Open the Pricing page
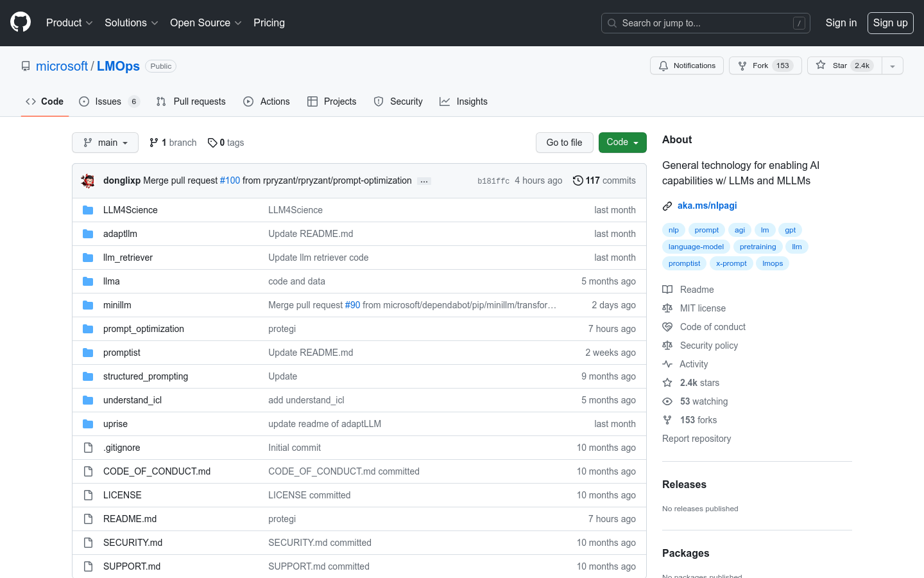The height and width of the screenshot is (578, 924). click(x=269, y=22)
